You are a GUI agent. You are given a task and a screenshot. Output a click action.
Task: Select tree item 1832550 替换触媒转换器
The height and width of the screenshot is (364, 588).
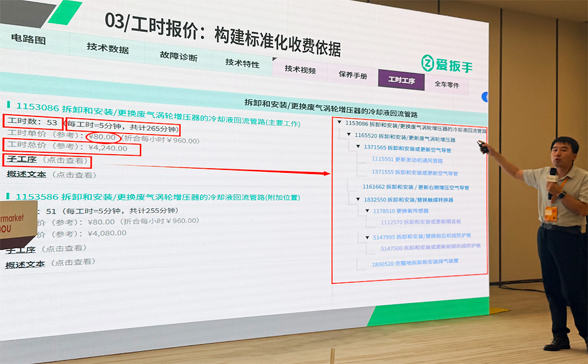tap(409, 199)
